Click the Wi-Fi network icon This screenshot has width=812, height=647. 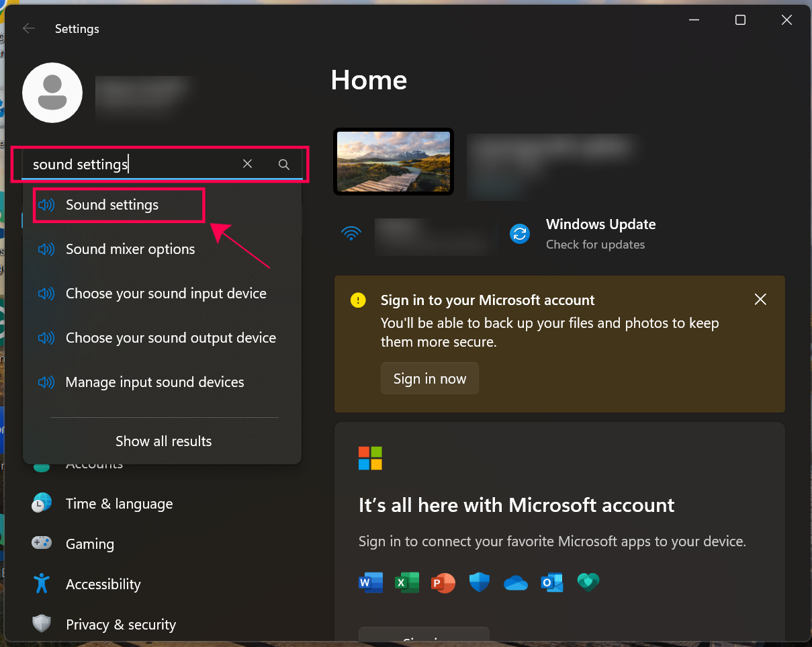point(351,234)
